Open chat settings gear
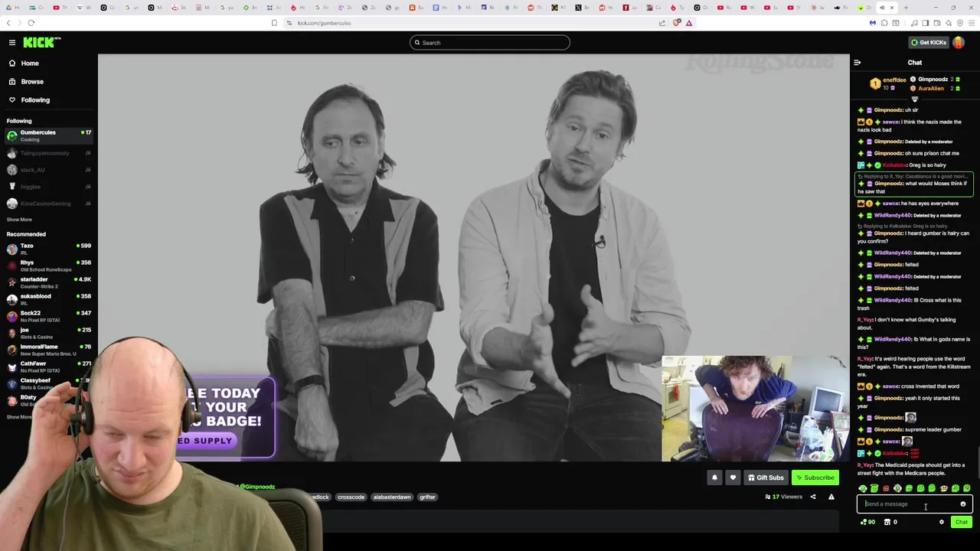This screenshot has width=980, height=551. coord(942,522)
